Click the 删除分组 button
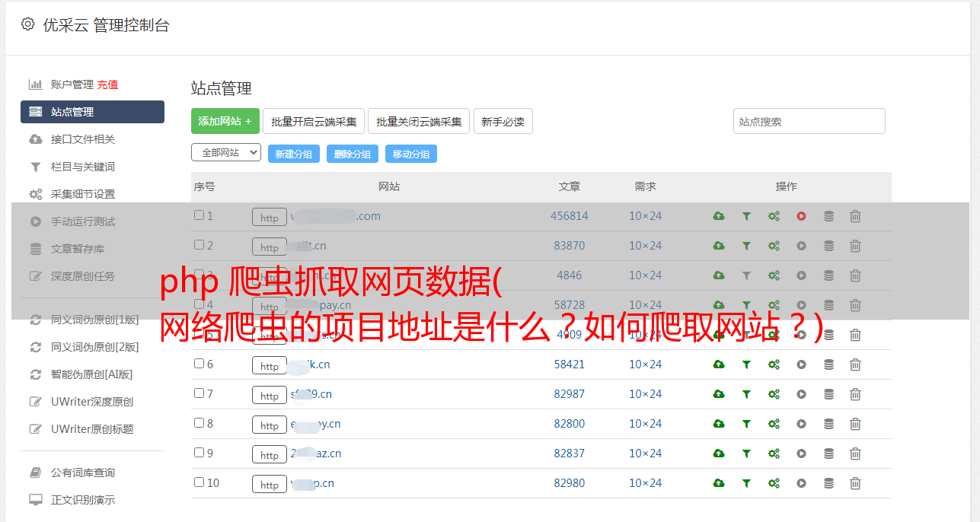The width and height of the screenshot is (980, 522). coord(353,154)
